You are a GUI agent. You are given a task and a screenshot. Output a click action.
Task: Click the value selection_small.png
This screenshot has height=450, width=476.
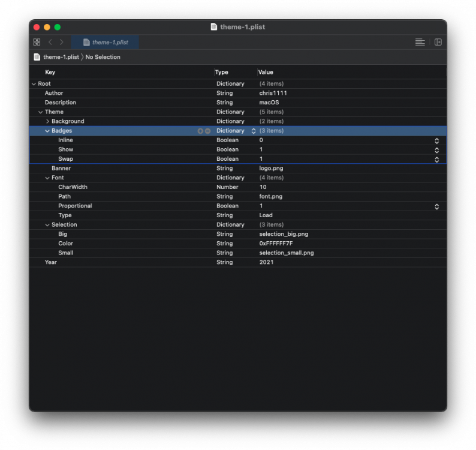click(x=287, y=253)
